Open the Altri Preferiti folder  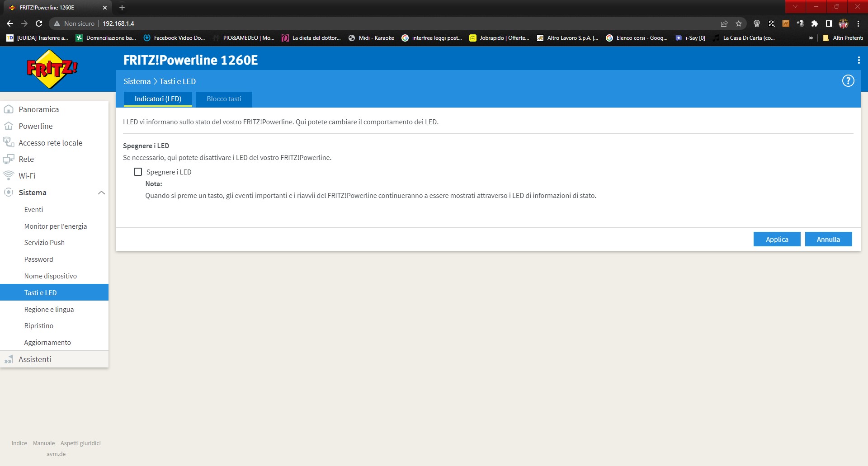coord(843,38)
